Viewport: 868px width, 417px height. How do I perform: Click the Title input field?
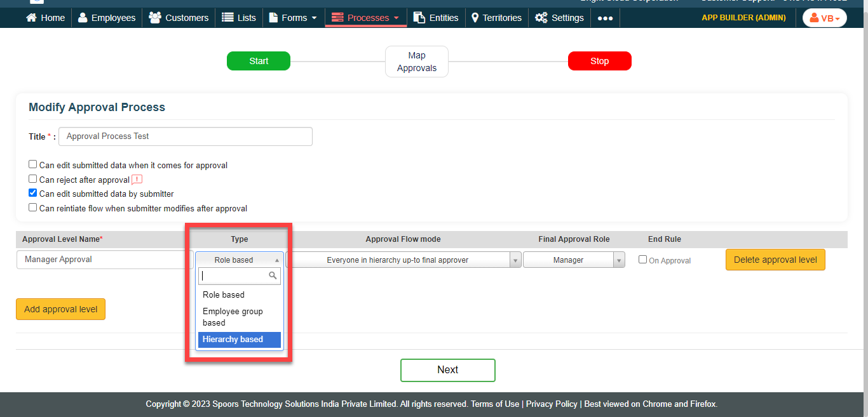pos(185,136)
